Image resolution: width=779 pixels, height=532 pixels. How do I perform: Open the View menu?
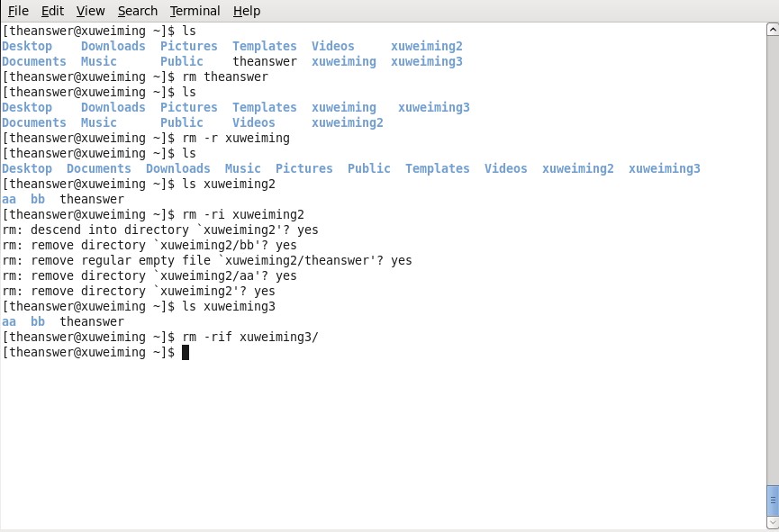point(90,11)
